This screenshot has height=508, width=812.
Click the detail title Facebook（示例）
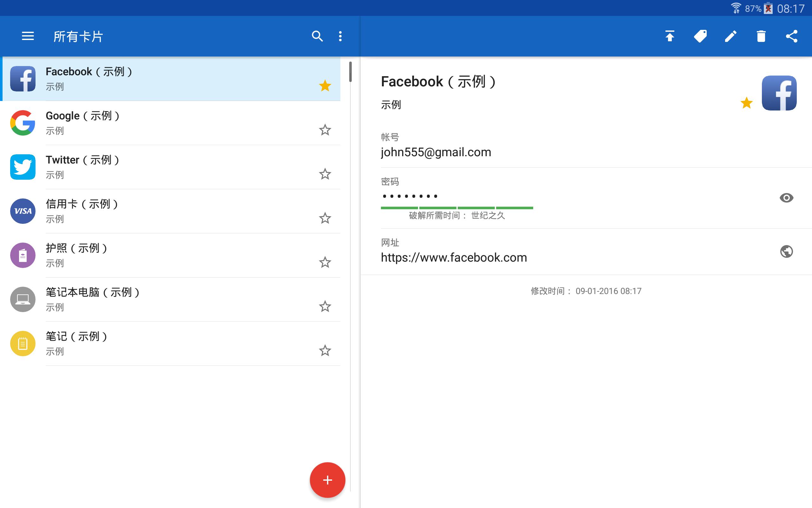pos(439,82)
